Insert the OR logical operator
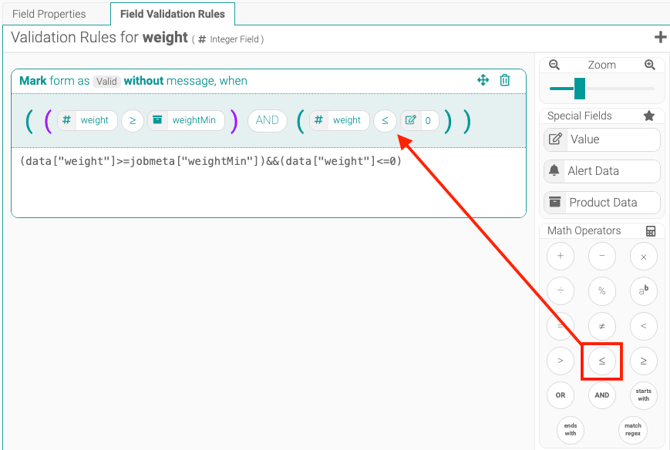670x450 pixels. [x=560, y=395]
